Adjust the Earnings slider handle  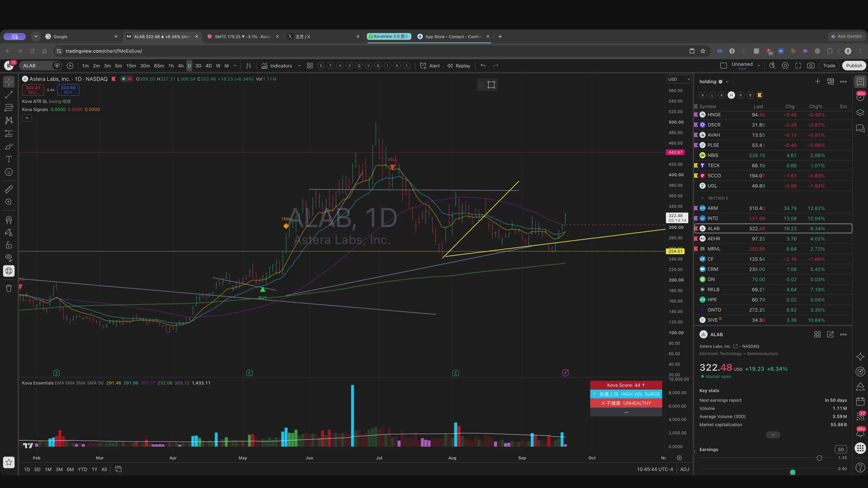[820, 458]
